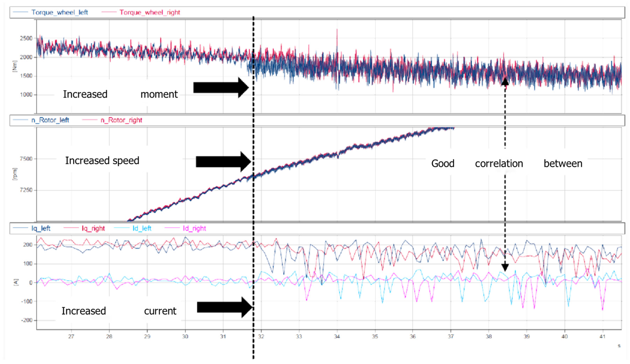Click the 7500 label on rpm axis
This screenshot has width=630, height=364.
[x=26, y=159]
